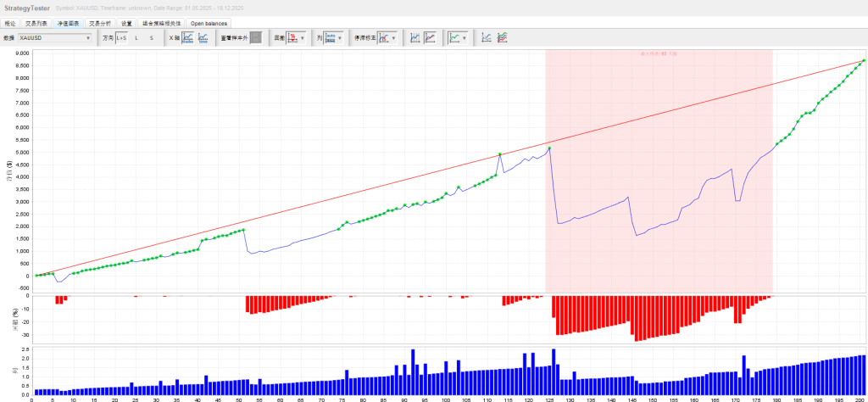Open the green chart style dropdown
The width and height of the screenshot is (868, 402).
(459, 38)
